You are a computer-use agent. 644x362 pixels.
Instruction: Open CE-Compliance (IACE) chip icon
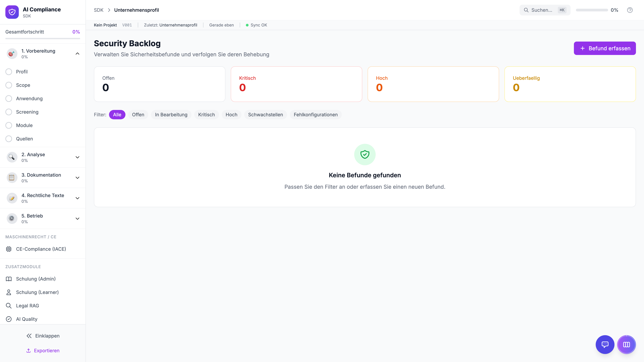click(x=9, y=249)
